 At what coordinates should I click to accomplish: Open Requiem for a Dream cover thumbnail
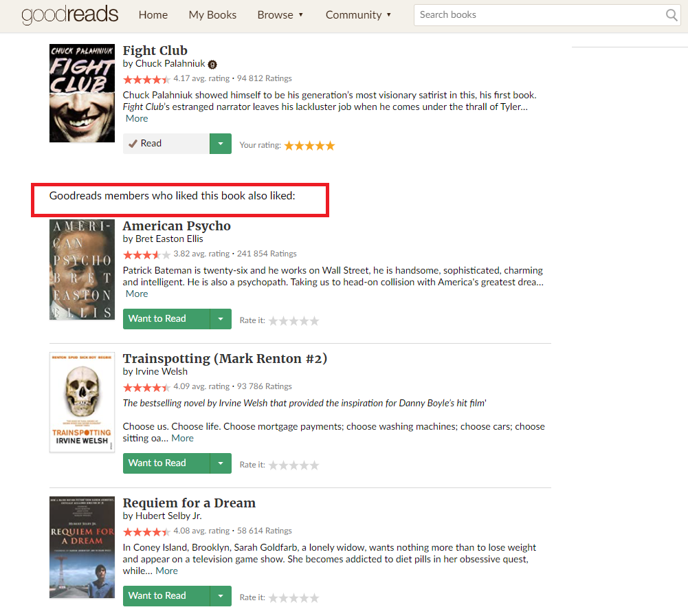pos(82,547)
